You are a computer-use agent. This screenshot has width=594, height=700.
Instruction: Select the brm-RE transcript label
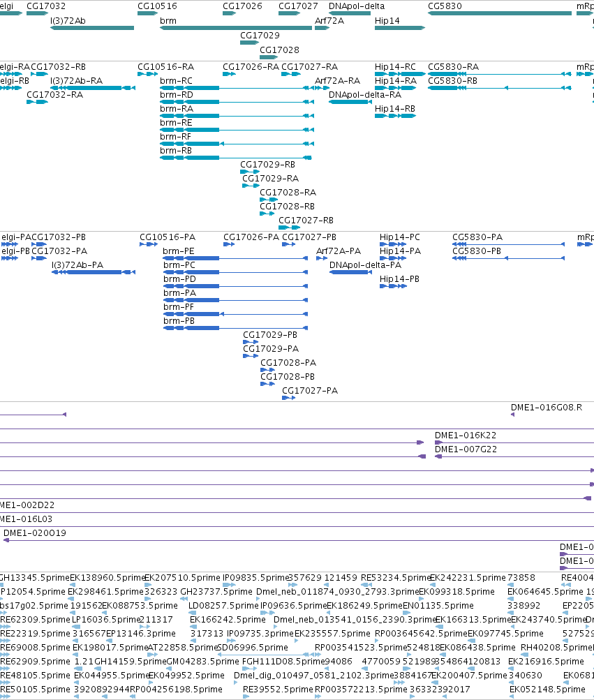click(176, 123)
